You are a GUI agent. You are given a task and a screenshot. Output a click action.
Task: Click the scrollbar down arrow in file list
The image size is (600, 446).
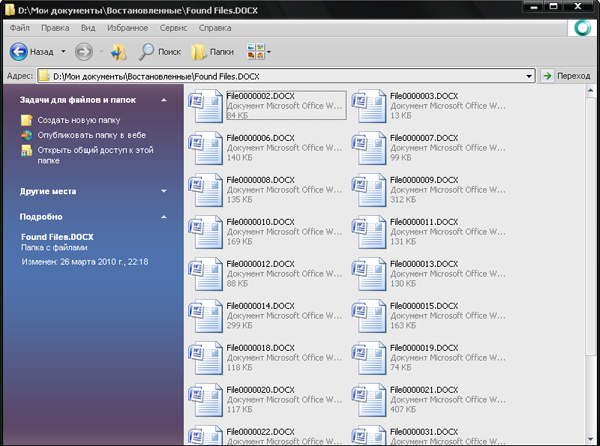[590, 439]
